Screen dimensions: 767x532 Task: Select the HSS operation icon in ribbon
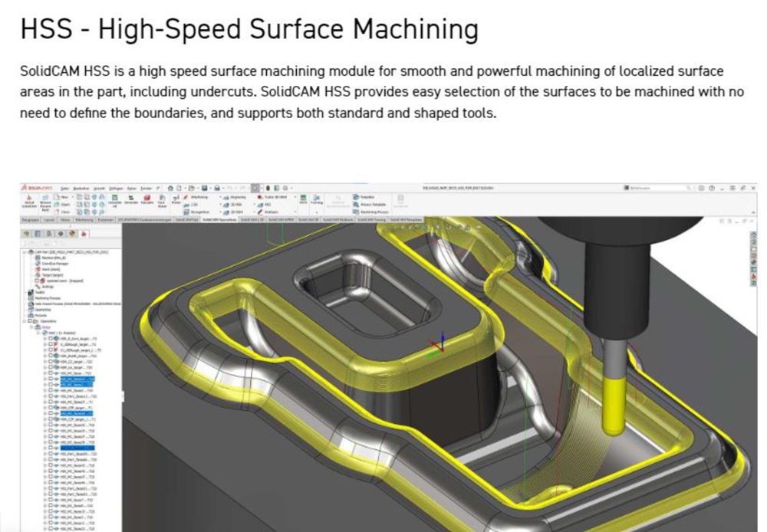click(x=260, y=205)
